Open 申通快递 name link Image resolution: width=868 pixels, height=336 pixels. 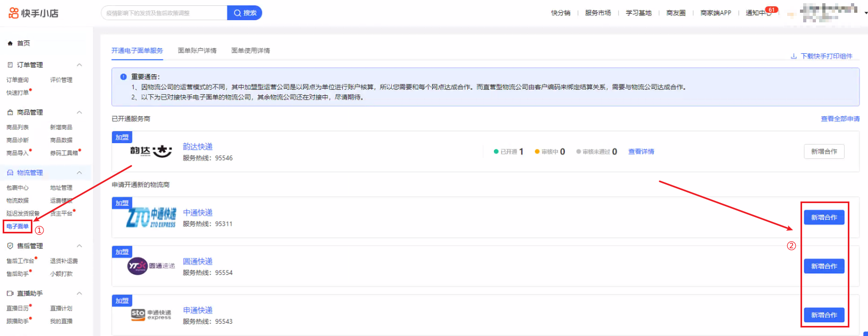[198, 310]
